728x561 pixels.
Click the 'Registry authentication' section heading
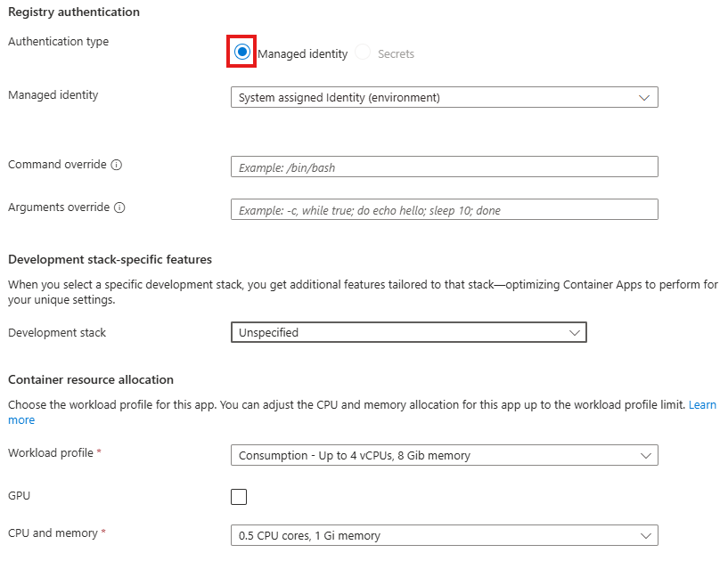tap(74, 12)
